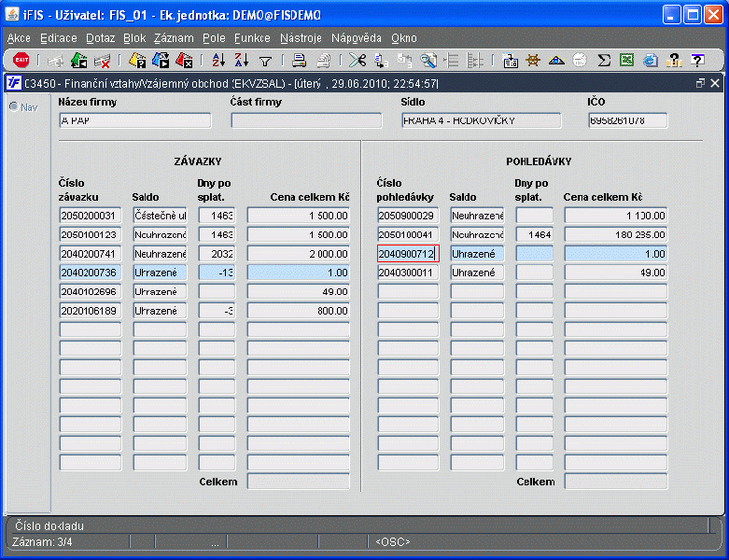Select the Nav radio button
Image resolution: width=729 pixels, height=560 pixels.
pyautogui.click(x=14, y=106)
